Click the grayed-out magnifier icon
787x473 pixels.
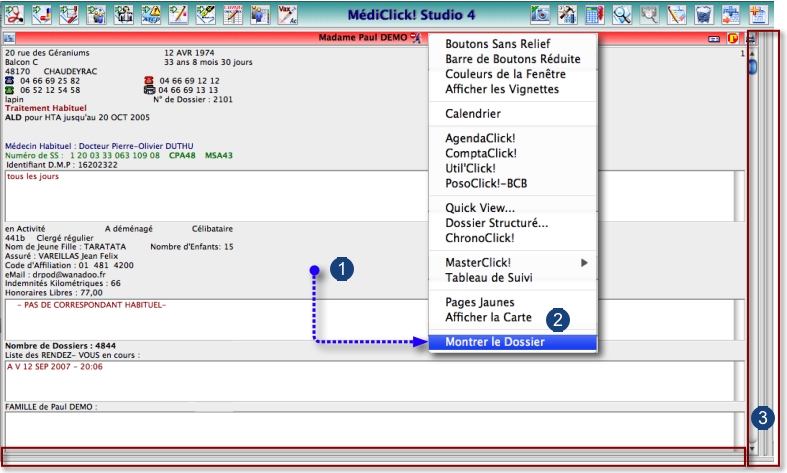(x=649, y=15)
